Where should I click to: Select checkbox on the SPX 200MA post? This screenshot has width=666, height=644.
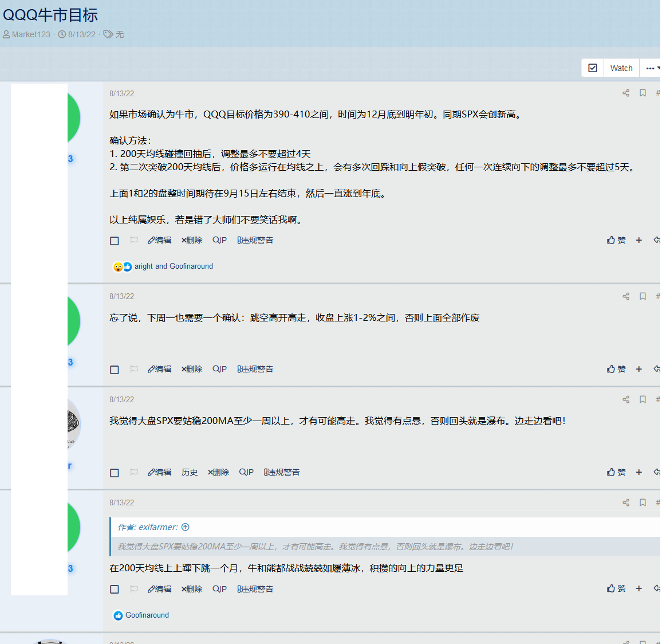(115, 473)
